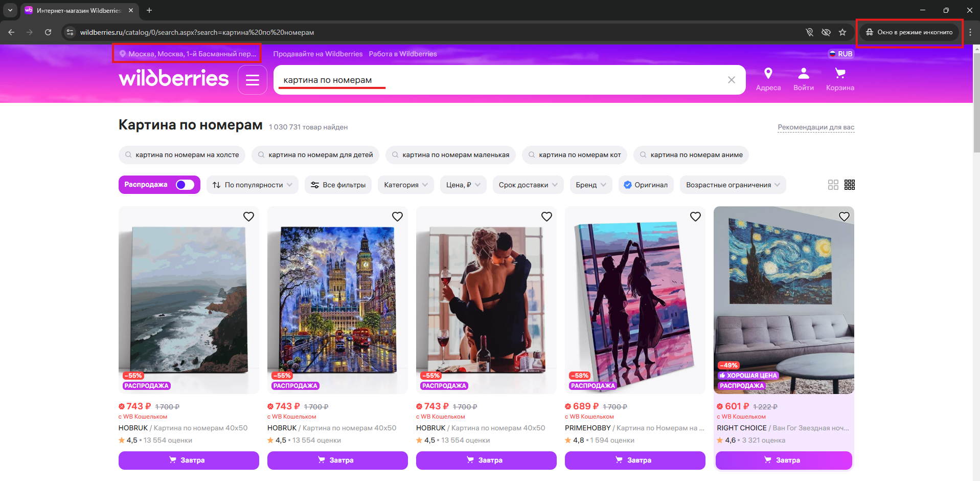This screenshot has width=980, height=481.
Task: Select suggestion картина по номерам для детей
Action: point(315,155)
